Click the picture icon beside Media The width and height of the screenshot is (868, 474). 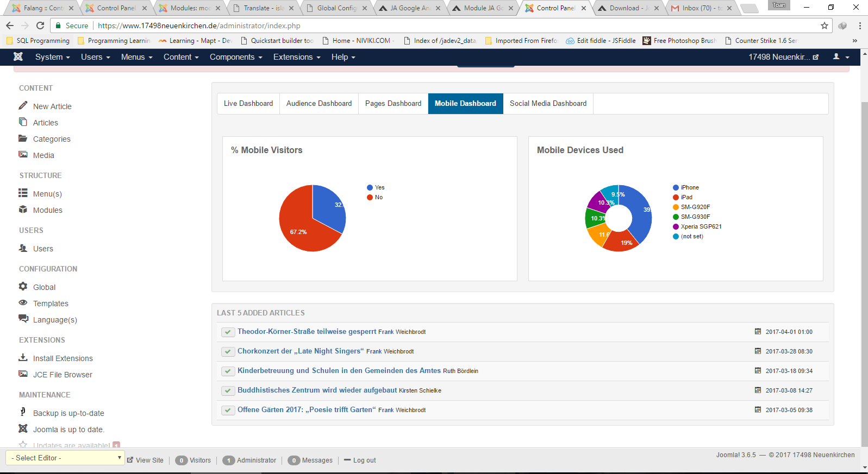point(23,154)
